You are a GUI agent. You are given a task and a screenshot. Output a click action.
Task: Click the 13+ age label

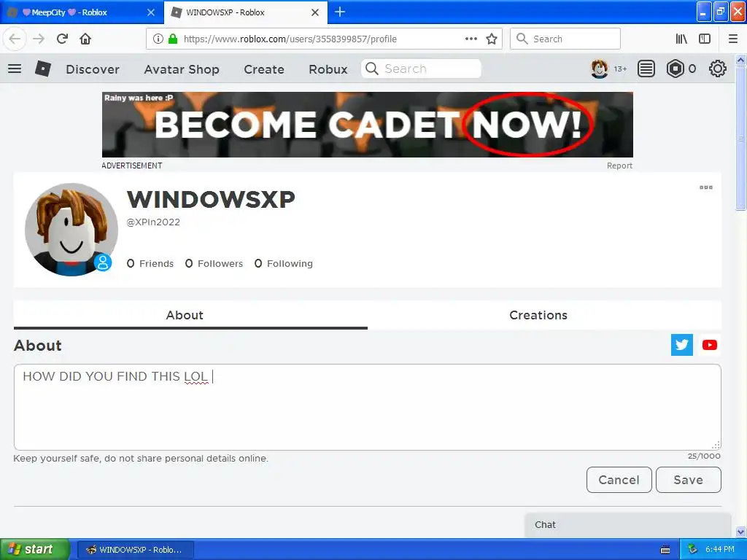pos(620,69)
